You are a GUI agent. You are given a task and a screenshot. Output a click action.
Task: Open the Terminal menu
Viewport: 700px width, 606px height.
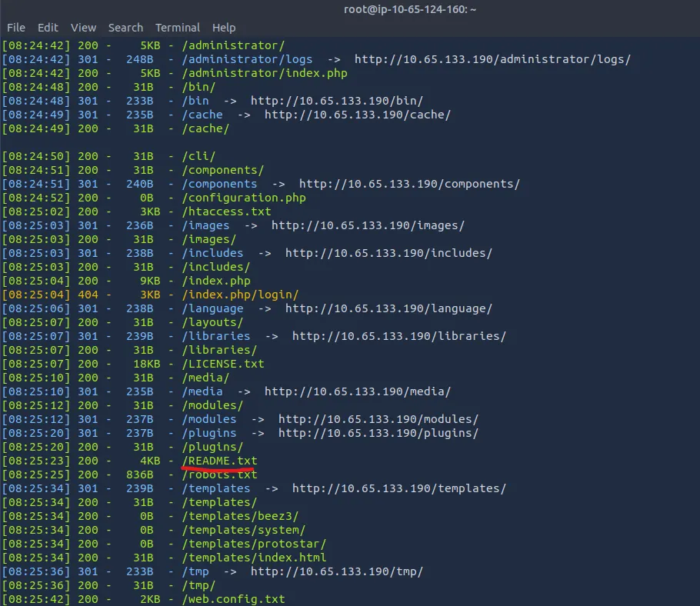[x=177, y=28]
